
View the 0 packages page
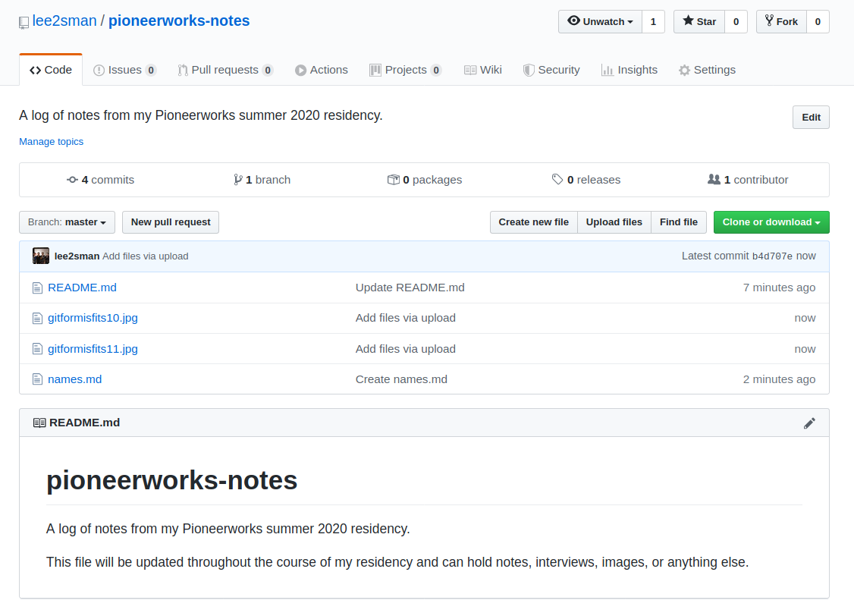click(425, 180)
